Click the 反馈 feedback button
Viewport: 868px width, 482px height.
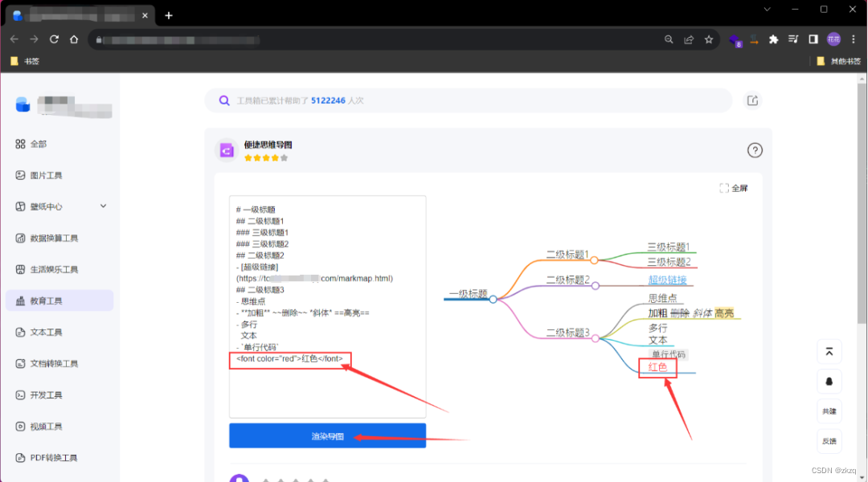coord(829,442)
